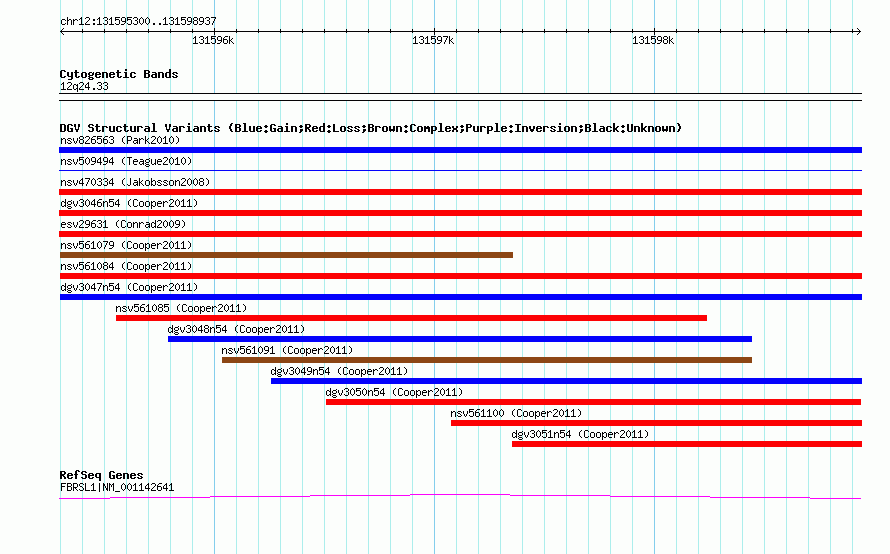Click the red esv29631 Conrad2009 bar
Viewport: 890px width, 554px height.
(460, 234)
